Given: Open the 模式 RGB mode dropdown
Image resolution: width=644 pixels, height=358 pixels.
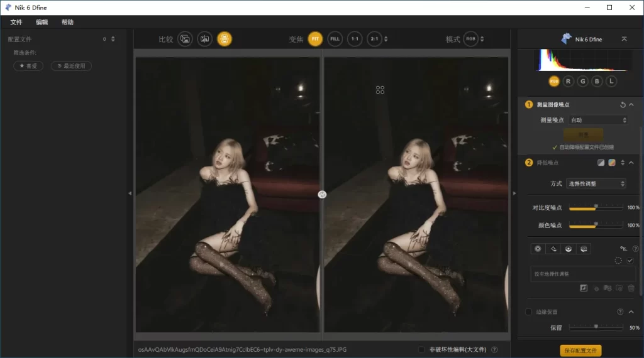Looking at the screenshot, I should pos(474,39).
